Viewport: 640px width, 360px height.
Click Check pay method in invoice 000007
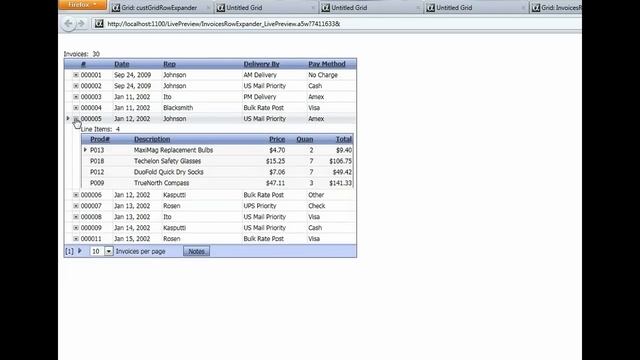tap(317, 206)
